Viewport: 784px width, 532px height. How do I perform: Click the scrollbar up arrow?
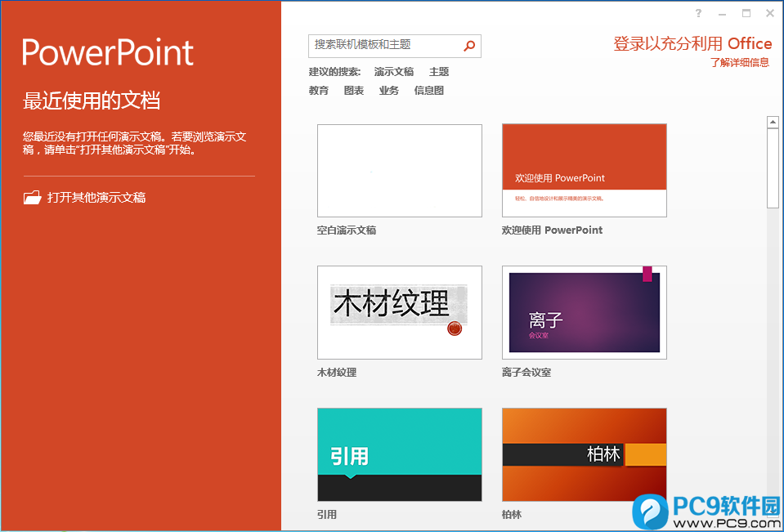pyautogui.click(x=773, y=122)
